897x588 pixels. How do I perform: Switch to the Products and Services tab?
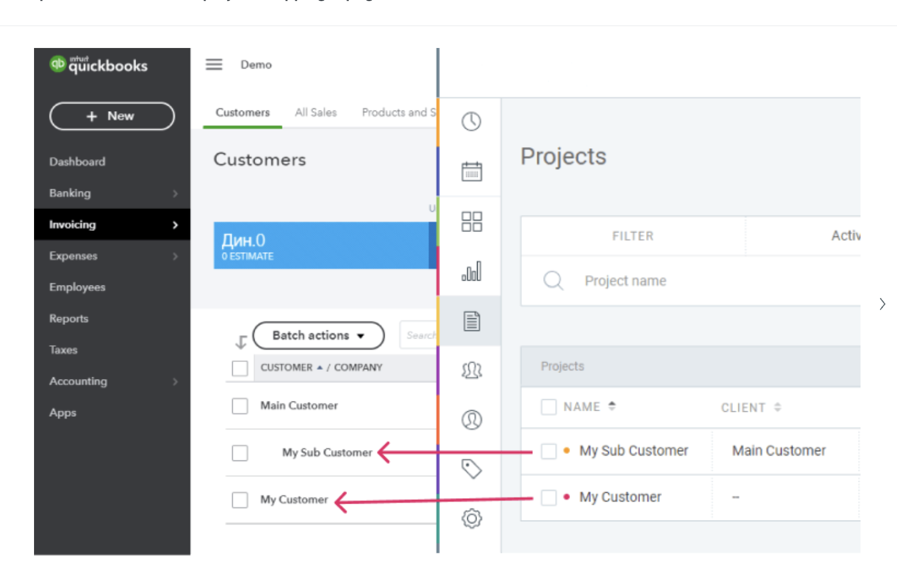pos(399,112)
